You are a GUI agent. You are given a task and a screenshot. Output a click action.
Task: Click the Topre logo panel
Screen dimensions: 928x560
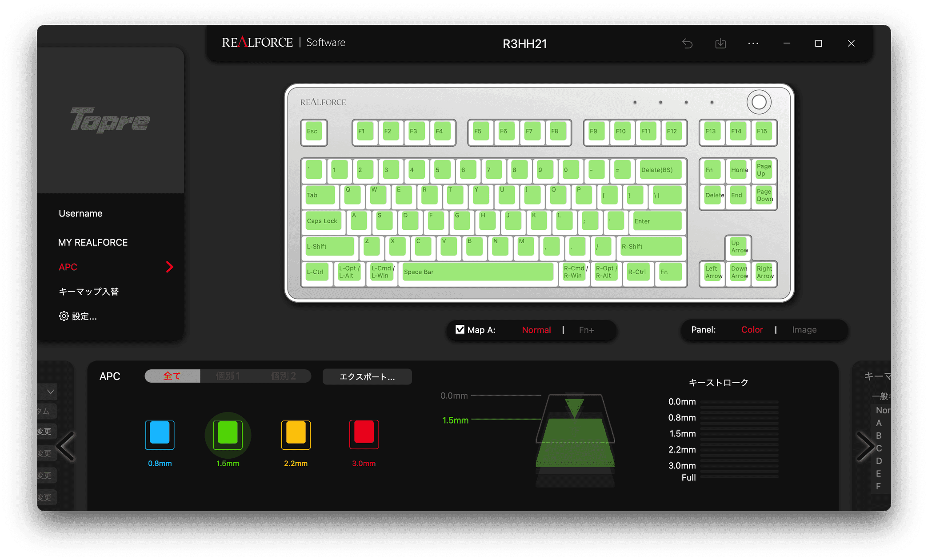point(110,120)
